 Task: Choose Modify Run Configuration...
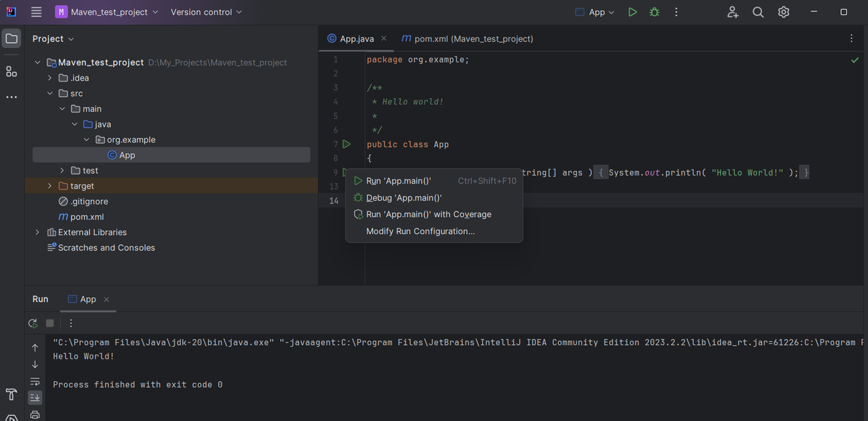[x=434, y=231]
